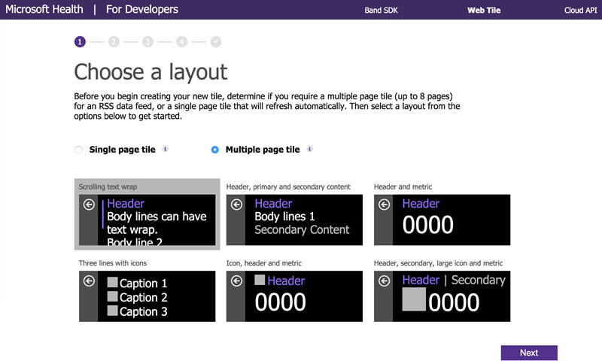Go to step 3 in the progress indicator
This screenshot has width=602, height=364.
(x=147, y=41)
